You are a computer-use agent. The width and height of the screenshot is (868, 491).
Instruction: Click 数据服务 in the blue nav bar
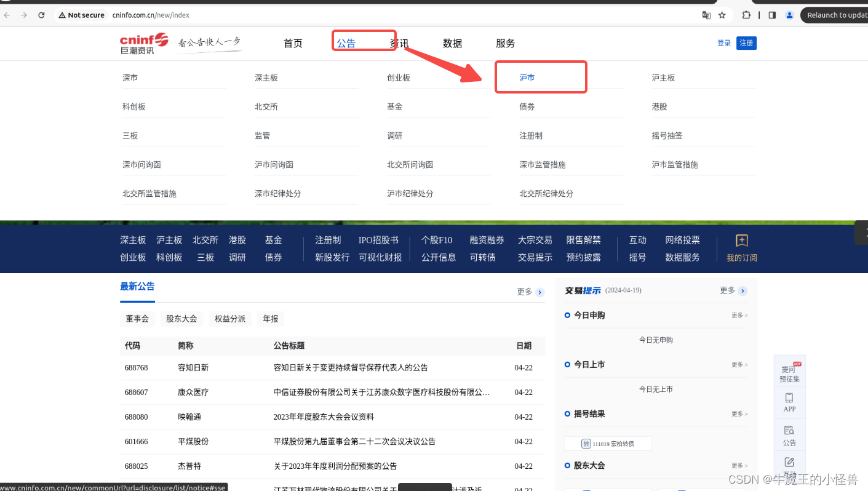(682, 257)
